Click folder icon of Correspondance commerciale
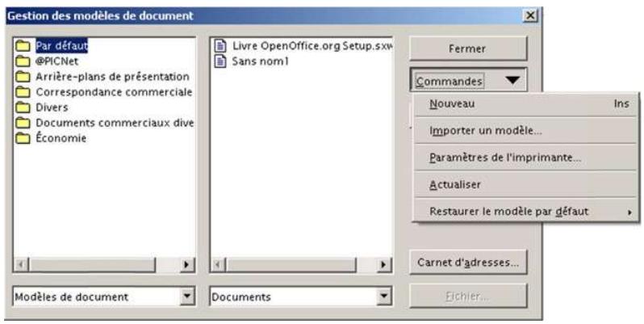The width and height of the screenshot is (644, 324). pos(23,92)
